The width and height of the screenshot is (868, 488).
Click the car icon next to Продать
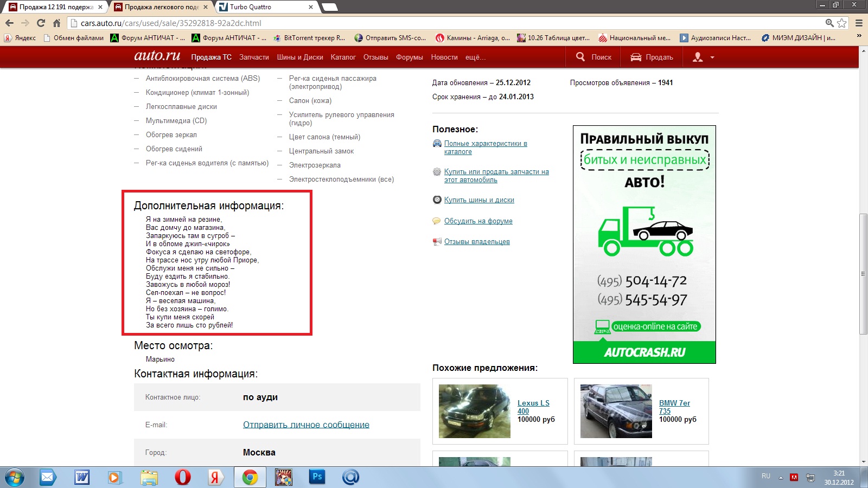[x=636, y=57]
